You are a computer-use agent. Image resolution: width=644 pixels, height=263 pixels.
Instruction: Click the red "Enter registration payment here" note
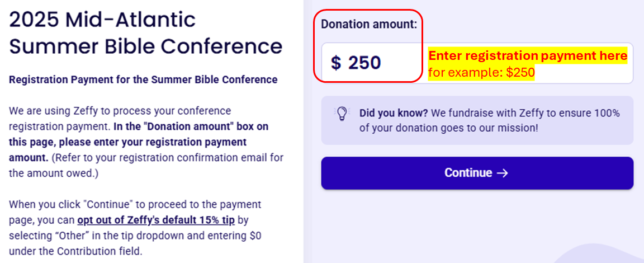tap(528, 56)
